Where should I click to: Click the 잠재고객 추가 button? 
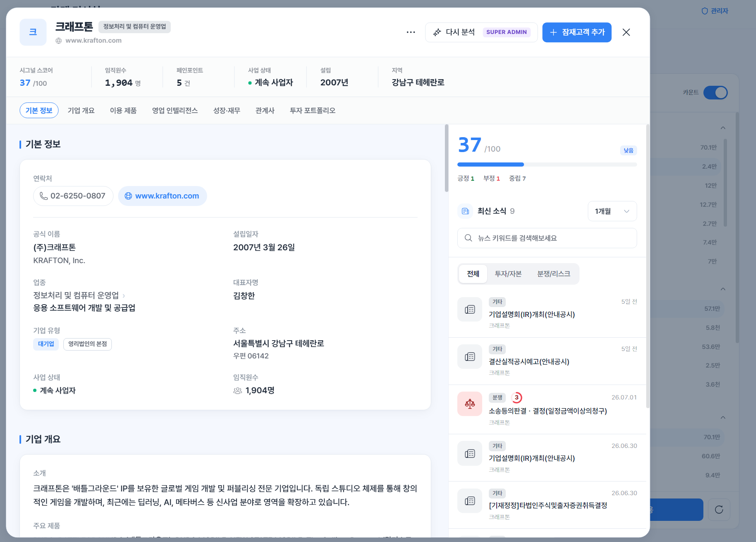pos(577,32)
